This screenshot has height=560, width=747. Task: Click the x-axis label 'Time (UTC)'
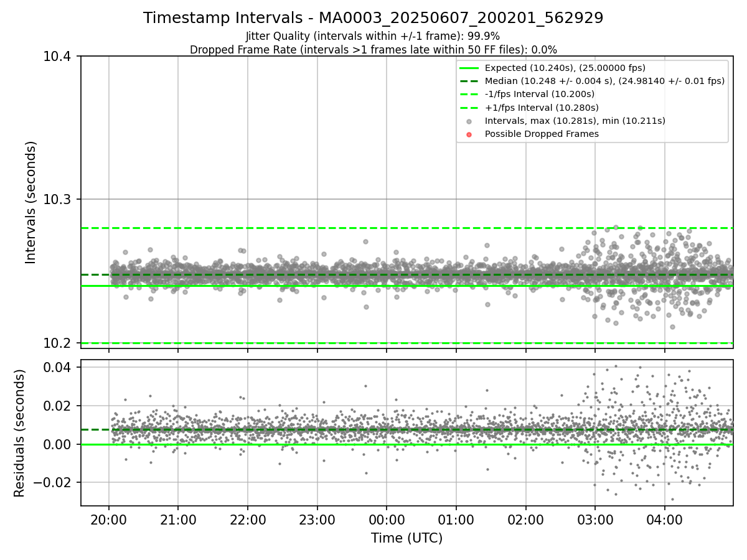point(407,538)
